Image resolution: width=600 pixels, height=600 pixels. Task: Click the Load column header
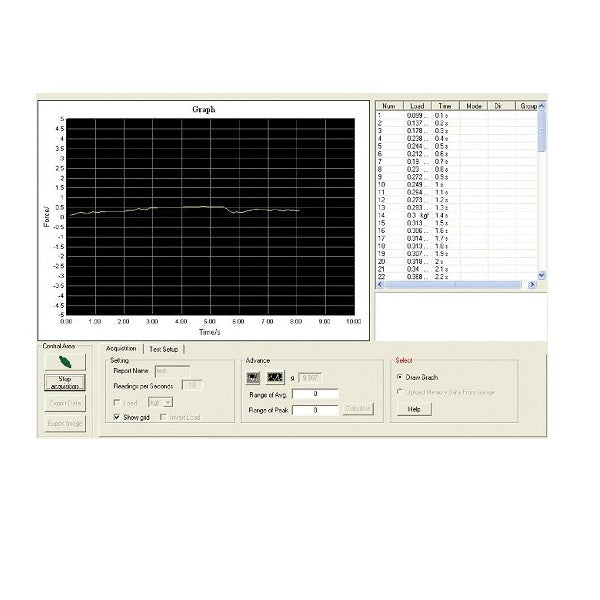(x=417, y=106)
